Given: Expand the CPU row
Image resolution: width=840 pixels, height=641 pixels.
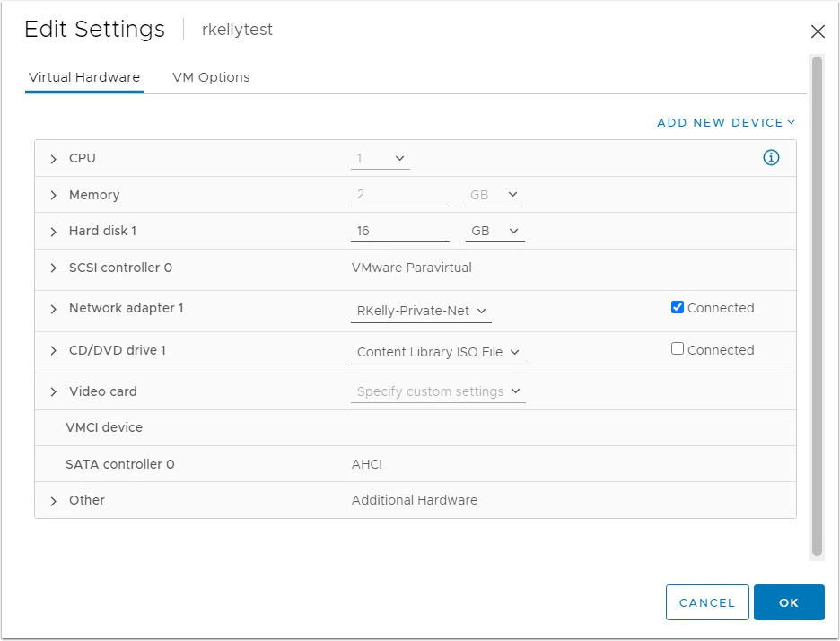Looking at the screenshot, I should (53, 159).
